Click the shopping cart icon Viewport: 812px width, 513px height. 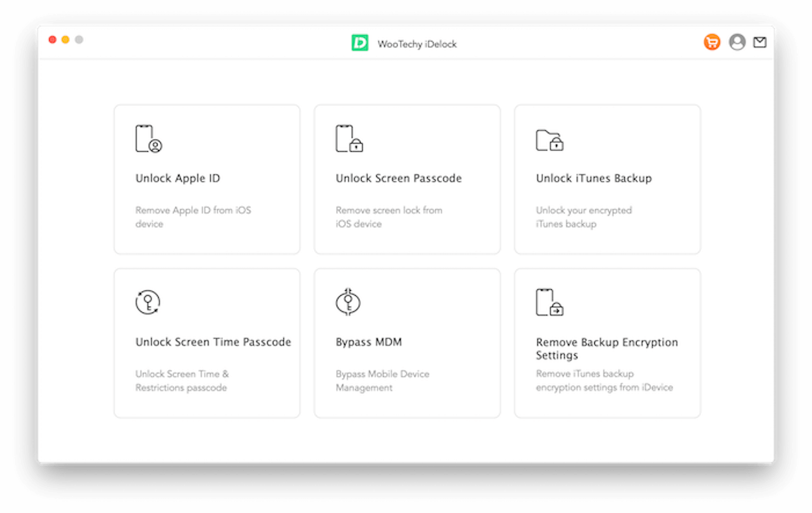pos(712,42)
